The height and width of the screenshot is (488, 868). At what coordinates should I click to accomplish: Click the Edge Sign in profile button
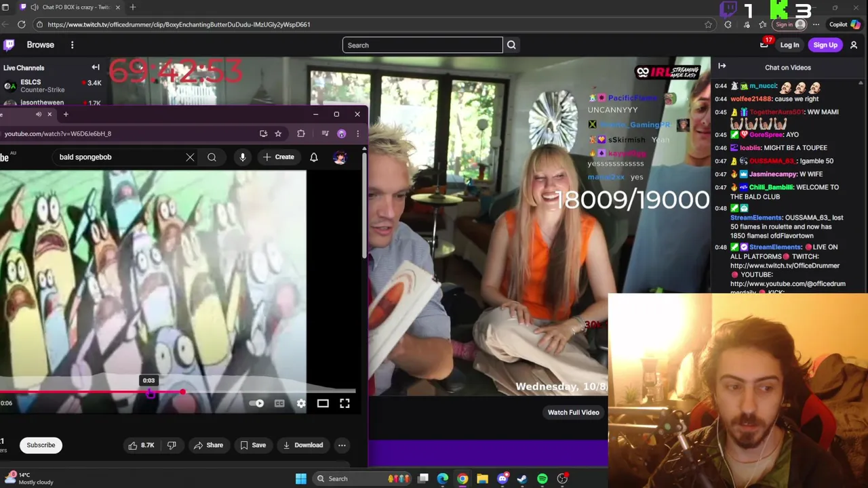pyautogui.click(x=790, y=24)
